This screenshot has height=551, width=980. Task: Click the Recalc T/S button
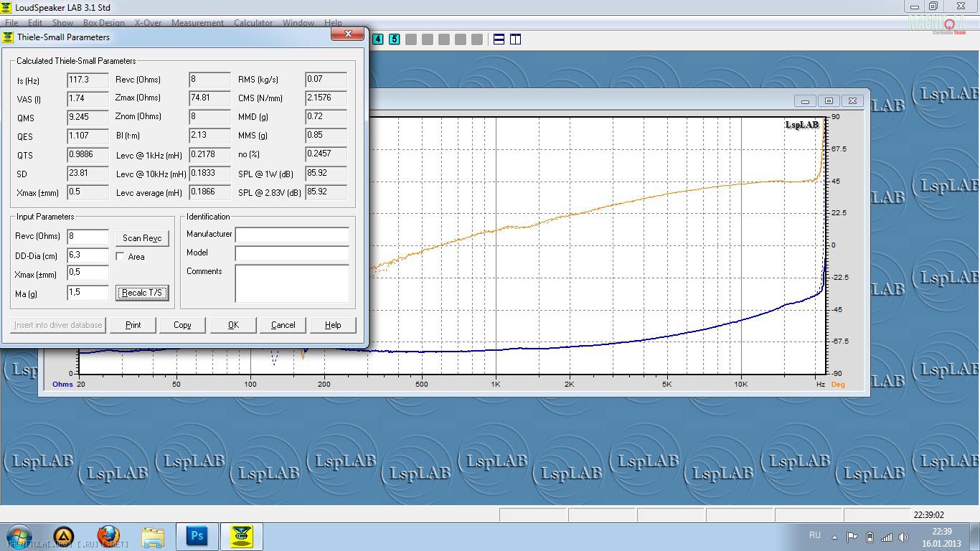[x=142, y=293]
